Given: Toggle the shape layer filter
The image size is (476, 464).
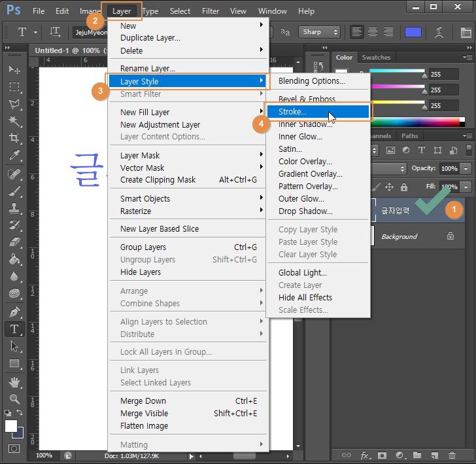Looking at the screenshot, I should pyautogui.click(x=437, y=150).
